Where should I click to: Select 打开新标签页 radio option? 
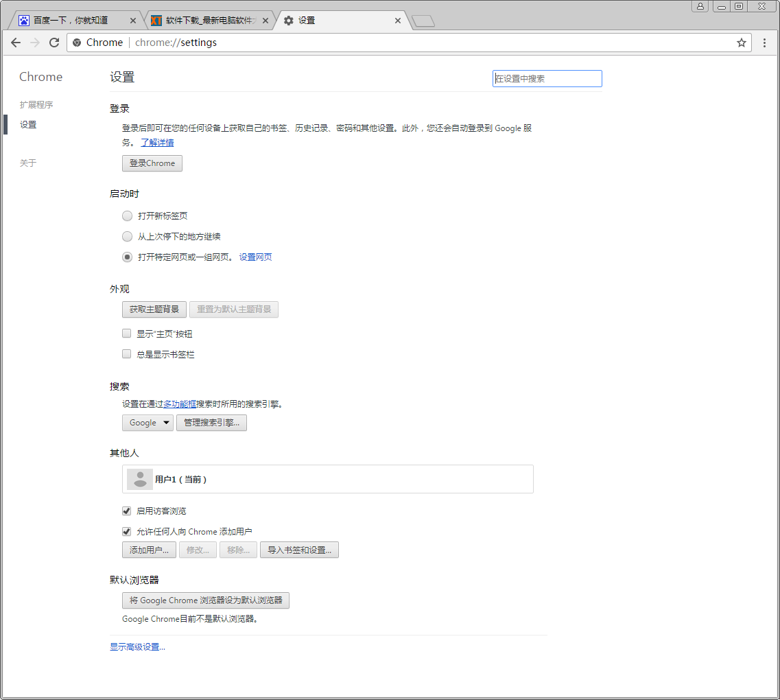click(x=128, y=216)
